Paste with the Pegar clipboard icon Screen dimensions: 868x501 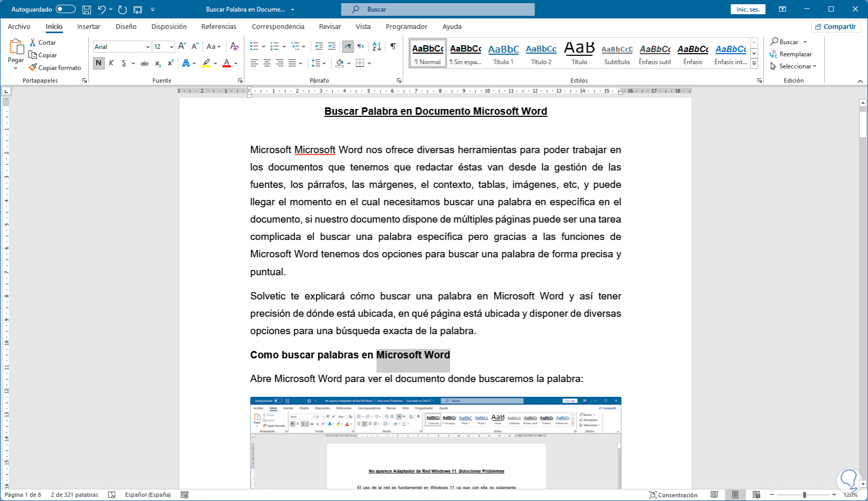tap(16, 47)
